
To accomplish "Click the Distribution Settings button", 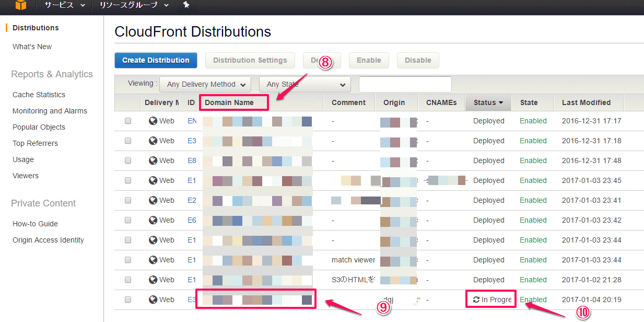I will [250, 60].
